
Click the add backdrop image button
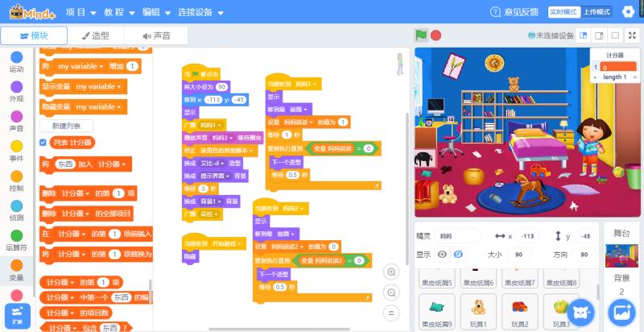[621, 313]
